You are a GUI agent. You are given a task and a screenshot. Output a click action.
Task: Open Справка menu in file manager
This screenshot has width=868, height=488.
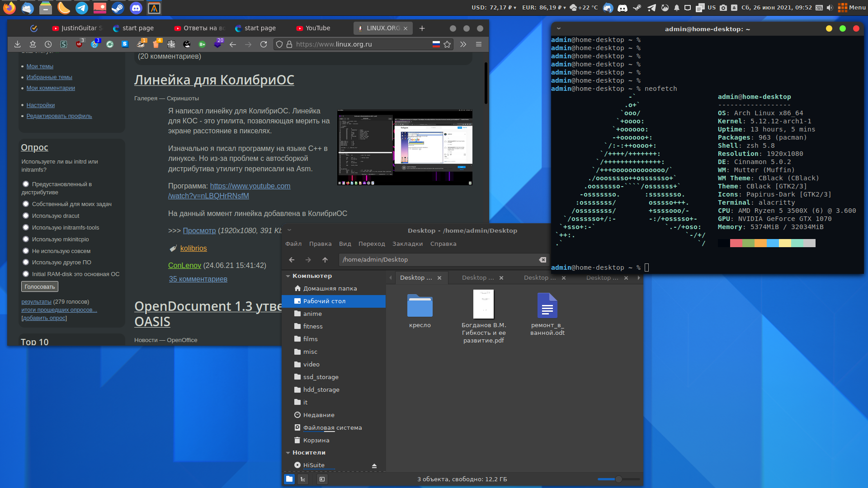click(x=443, y=244)
